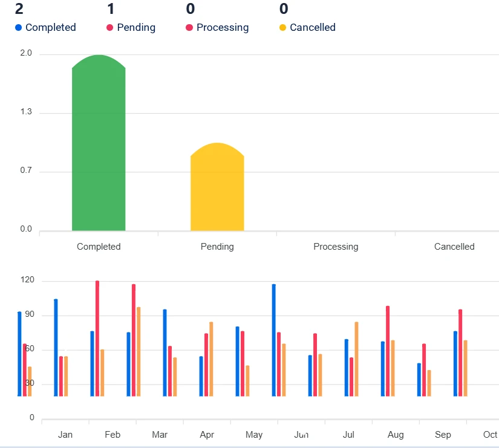Click the Oct month axis label
The image size is (499, 448).
490,435
